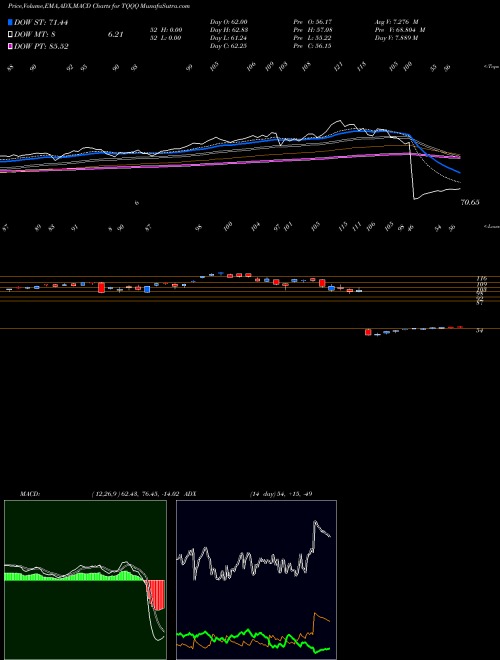Viewport: 500px width, 660px height.
Task: Click the 'Pre O' previous open value
Action: coord(314,22)
